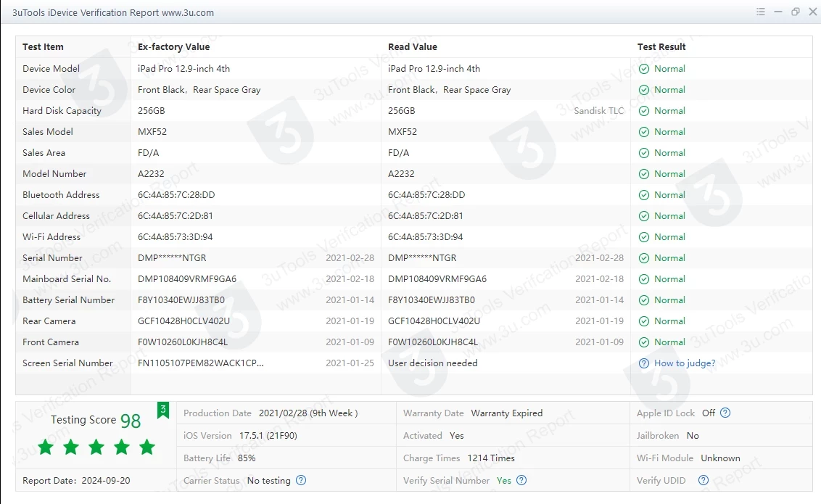Click the Apple ID Lock Off value
Viewport: 821px width, 504px height.
tap(709, 413)
